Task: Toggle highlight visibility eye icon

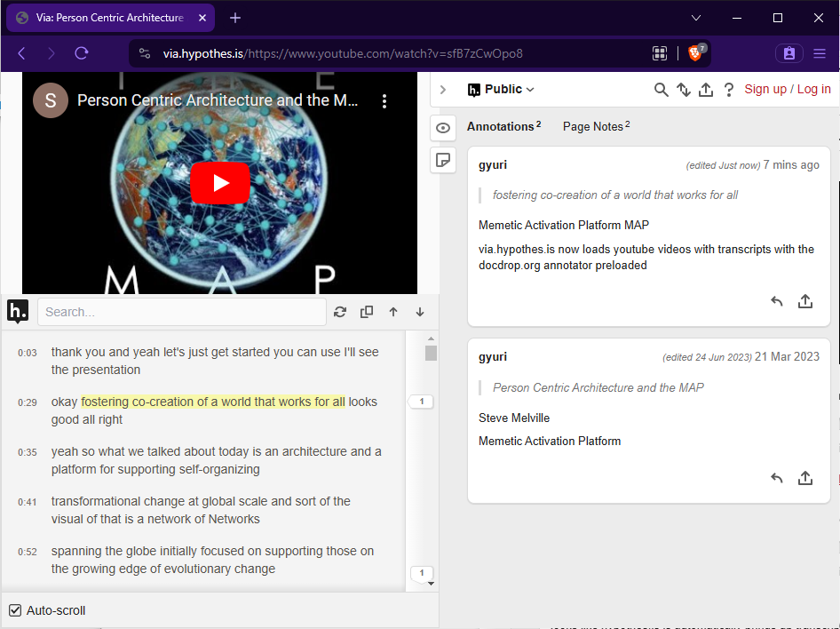Action: tap(443, 128)
